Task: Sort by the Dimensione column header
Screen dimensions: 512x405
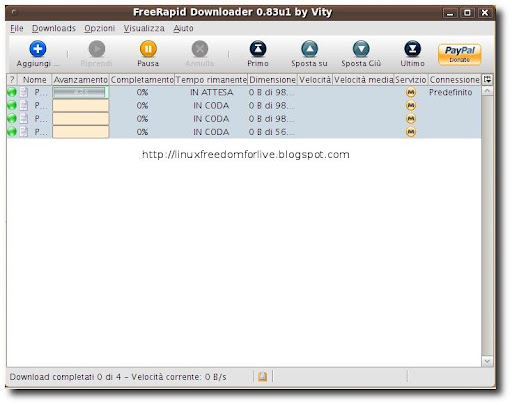Action: coord(272,80)
